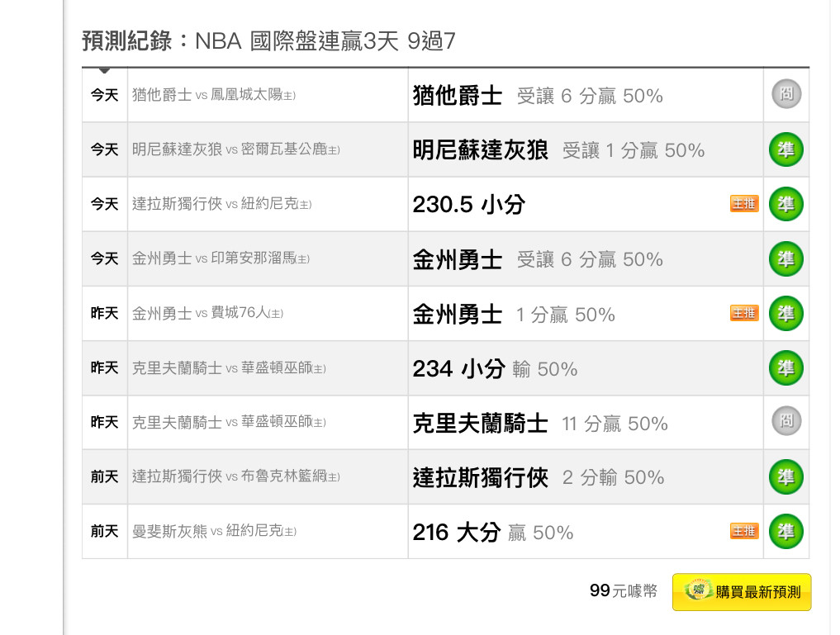The height and width of the screenshot is (635, 840).
Task: Click green 準 icon on 達拉斯獨行俠 2 分 row
Action: click(x=785, y=477)
